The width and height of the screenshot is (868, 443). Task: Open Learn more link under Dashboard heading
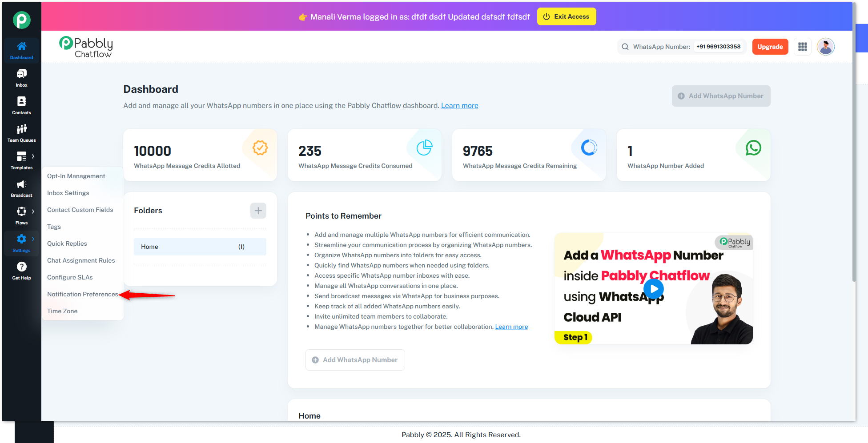click(x=460, y=105)
